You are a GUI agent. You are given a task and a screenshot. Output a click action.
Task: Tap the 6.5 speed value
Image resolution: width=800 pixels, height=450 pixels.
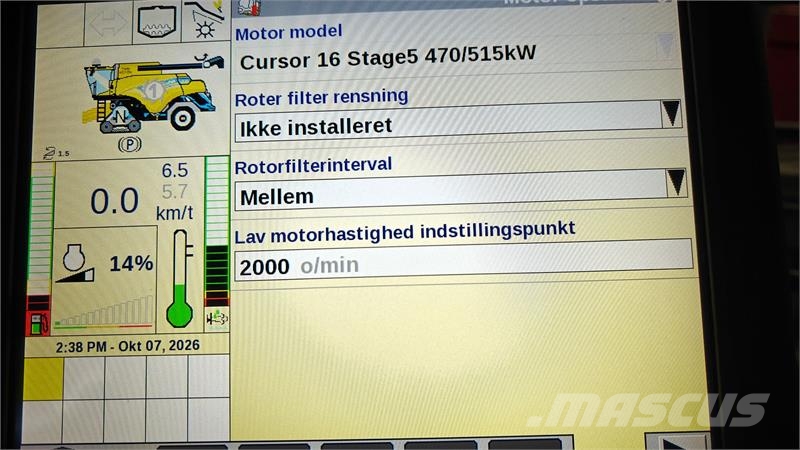(174, 170)
